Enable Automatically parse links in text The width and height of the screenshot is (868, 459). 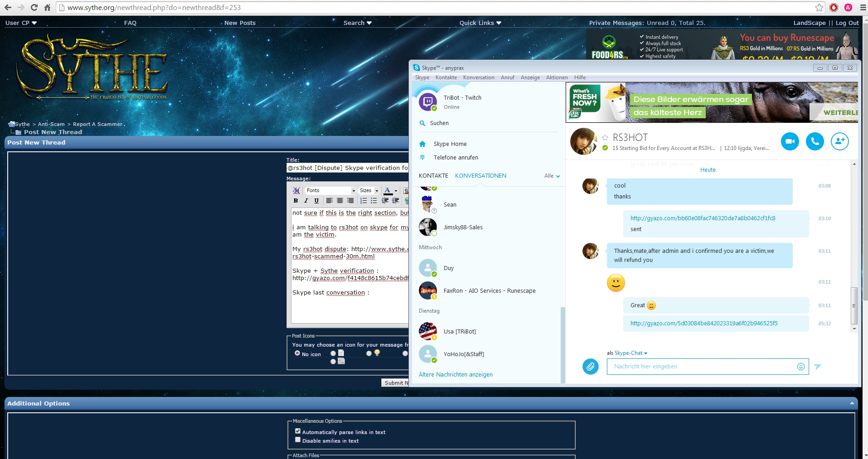click(298, 431)
